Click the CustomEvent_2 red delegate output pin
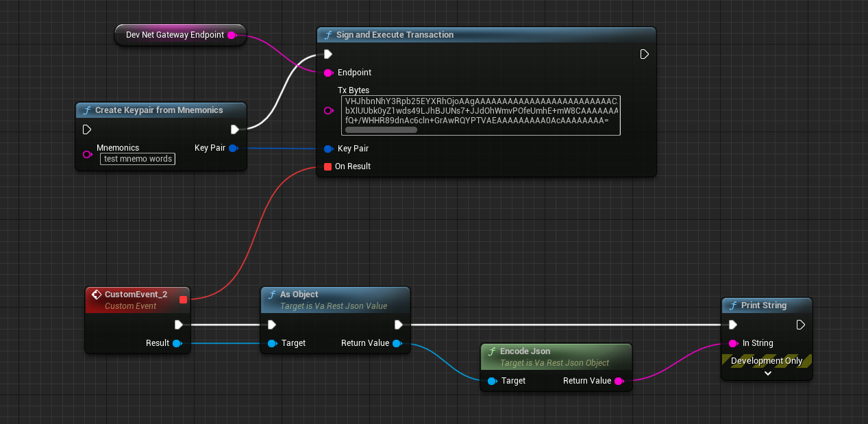This screenshot has width=868, height=424. pos(183,299)
